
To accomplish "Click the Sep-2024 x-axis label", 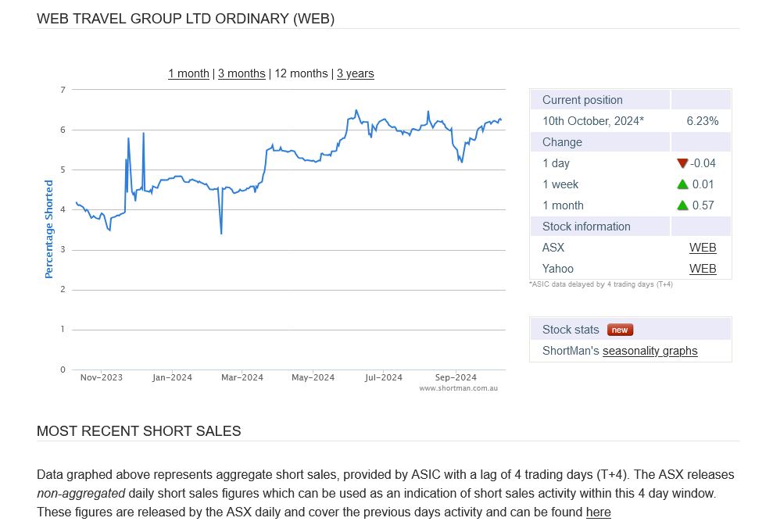I will click(x=456, y=377).
